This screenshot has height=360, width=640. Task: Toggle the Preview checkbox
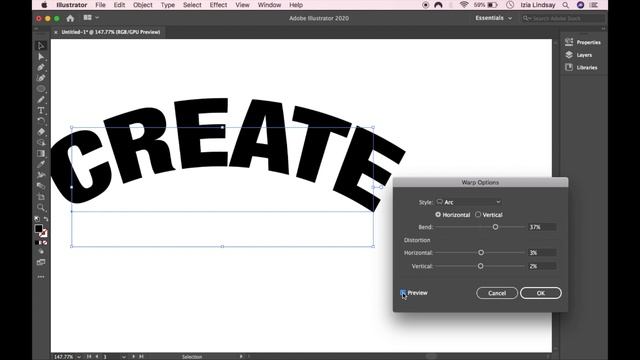pos(403,293)
